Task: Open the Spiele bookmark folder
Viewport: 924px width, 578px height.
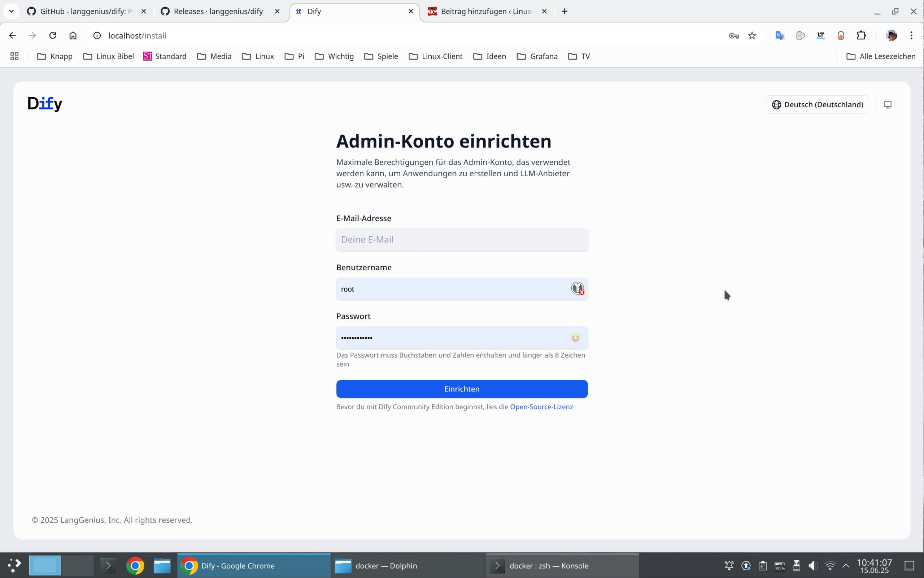Action: pyautogui.click(x=381, y=56)
